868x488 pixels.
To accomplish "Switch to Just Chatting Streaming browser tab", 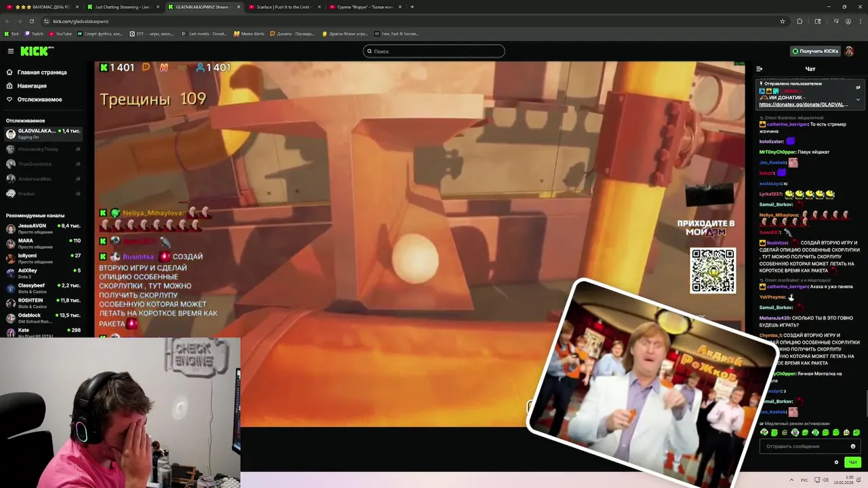I will click(122, 7).
